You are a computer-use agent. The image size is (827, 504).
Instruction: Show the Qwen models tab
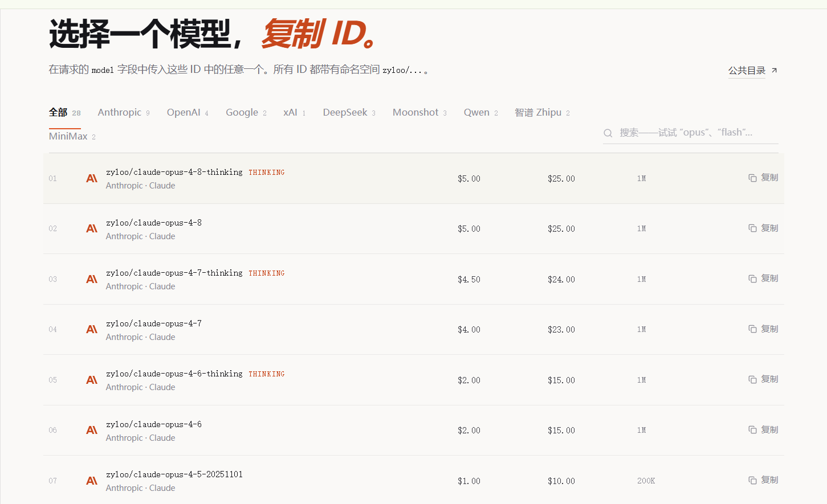click(480, 113)
